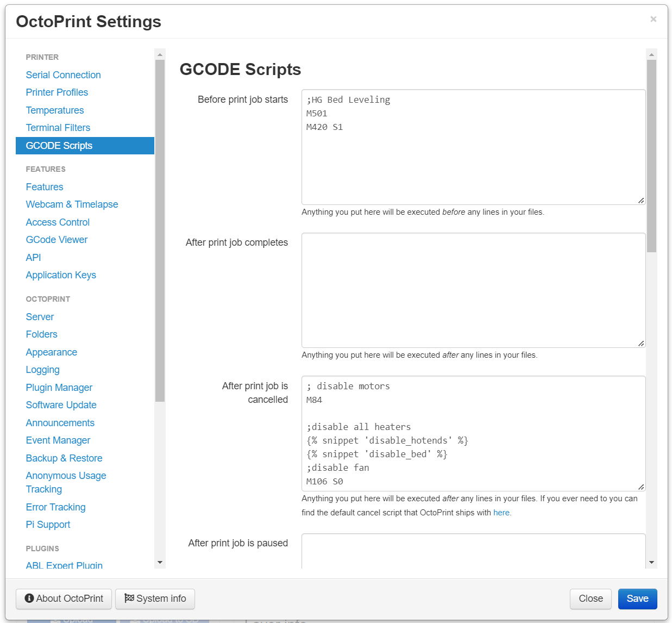Open Application Keys settings
The height and width of the screenshot is (623, 672).
pos(61,275)
